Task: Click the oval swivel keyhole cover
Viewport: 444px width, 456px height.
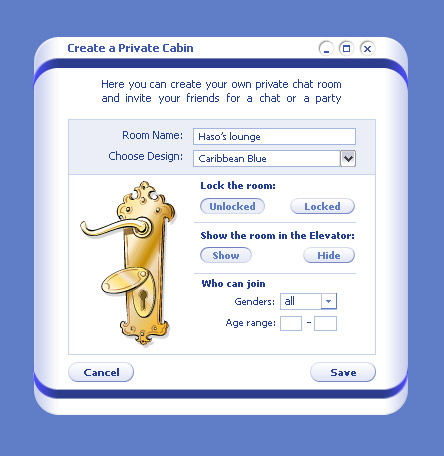Action: pos(123,281)
